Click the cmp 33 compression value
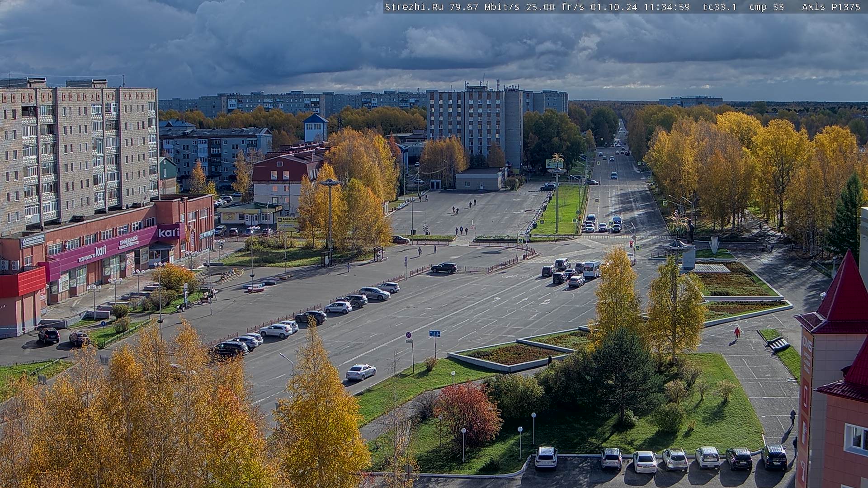This screenshot has width=868, height=488. click(766, 7)
